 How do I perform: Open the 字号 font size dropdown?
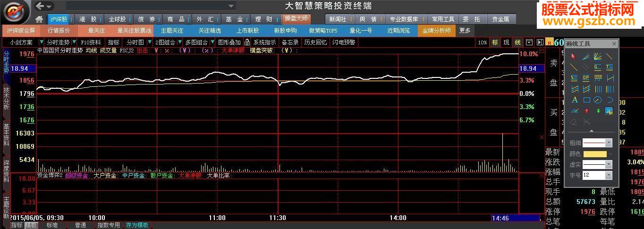pyautogui.click(x=609, y=175)
